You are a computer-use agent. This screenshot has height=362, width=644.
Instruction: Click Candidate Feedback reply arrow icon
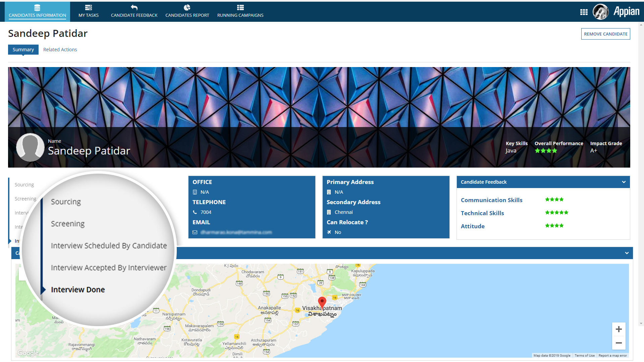pos(134,8)
